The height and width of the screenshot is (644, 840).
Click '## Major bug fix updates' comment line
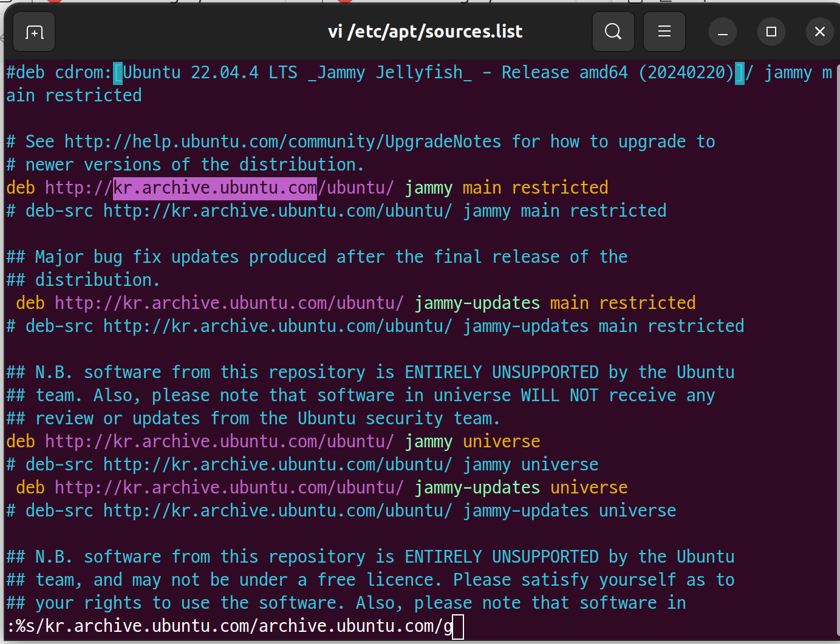317,257
